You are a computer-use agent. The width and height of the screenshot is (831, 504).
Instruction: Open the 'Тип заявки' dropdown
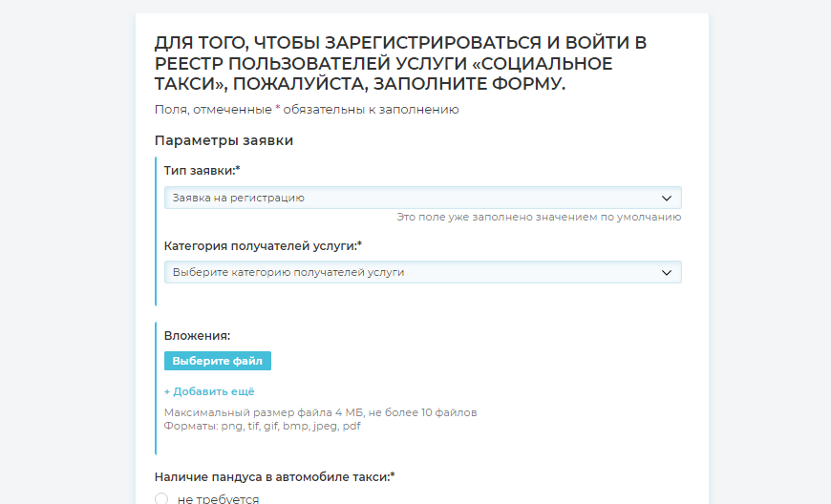tap(422, 198)
